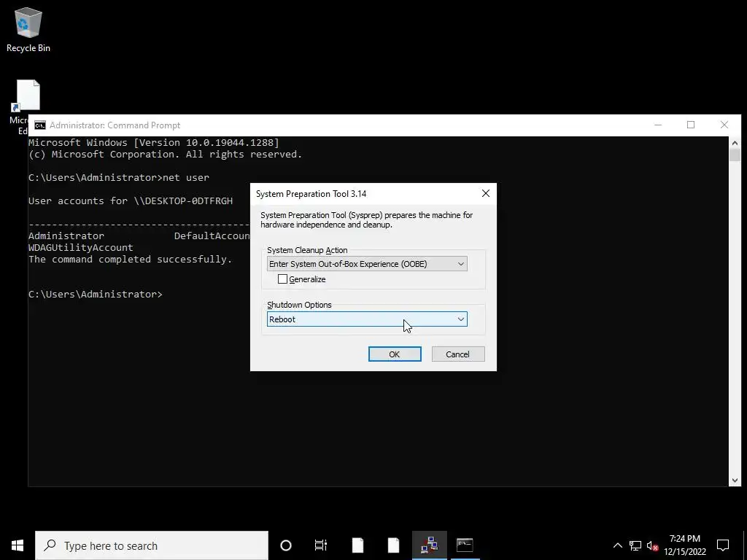Open the Recycle Bin desktop icon

[28, 29]
